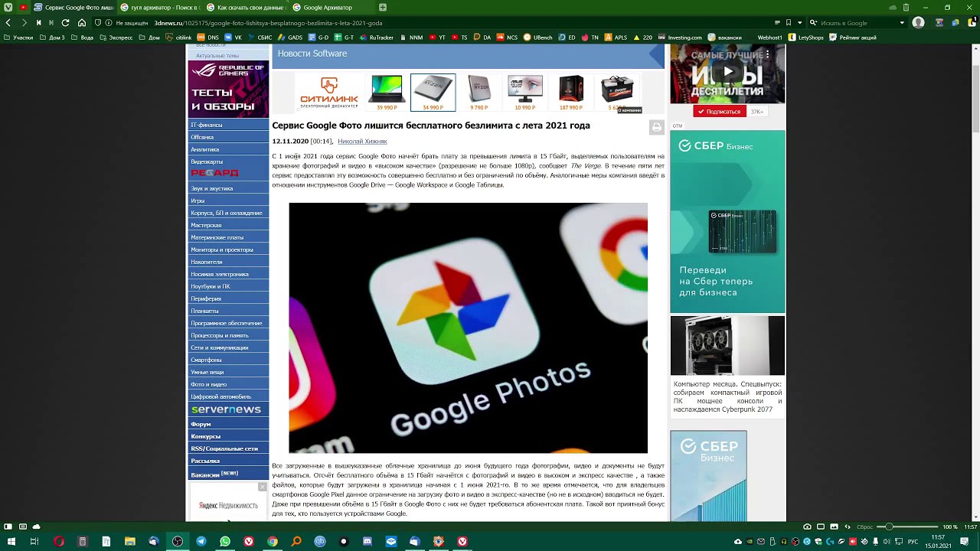Open the Вода bookmarks folder
This screenshot has height=551, width=980.
click(x=83, y=37)
